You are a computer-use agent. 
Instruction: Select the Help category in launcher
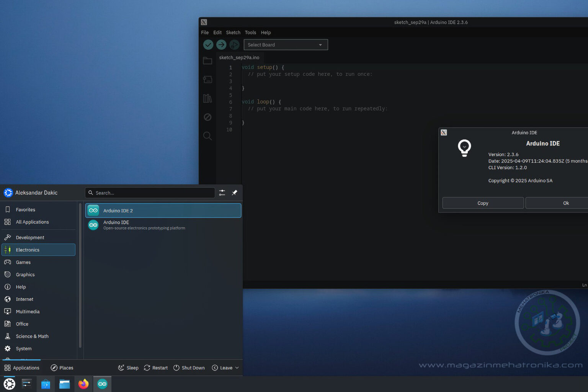[x=38, y=287]
